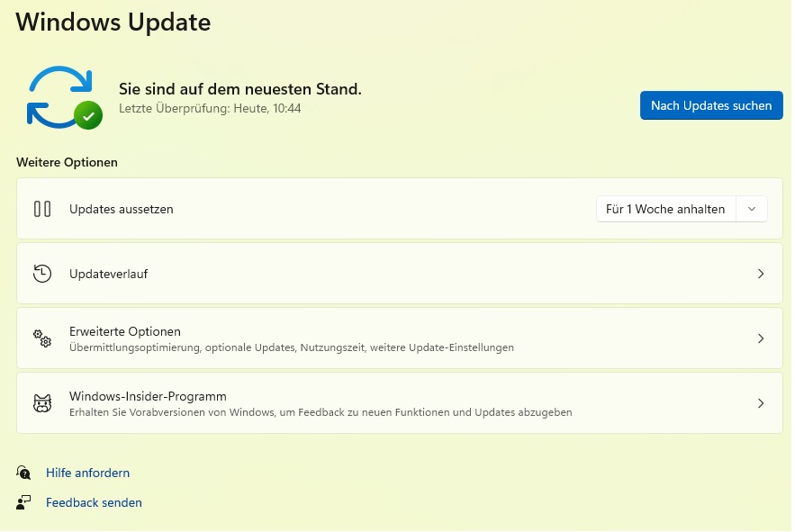Click the pause icon beside Updates aussetzen
This screenshot has width=795, height=532.
pos(42,209)
